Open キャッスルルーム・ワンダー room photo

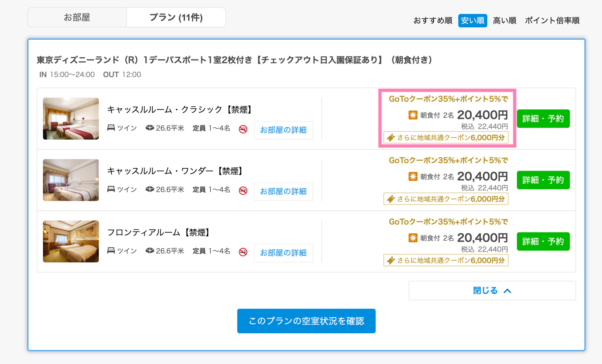[x=71, y=180]
